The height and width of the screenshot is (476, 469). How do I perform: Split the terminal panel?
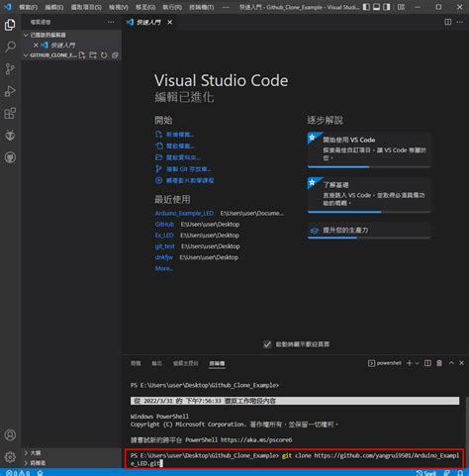point(427,363)
